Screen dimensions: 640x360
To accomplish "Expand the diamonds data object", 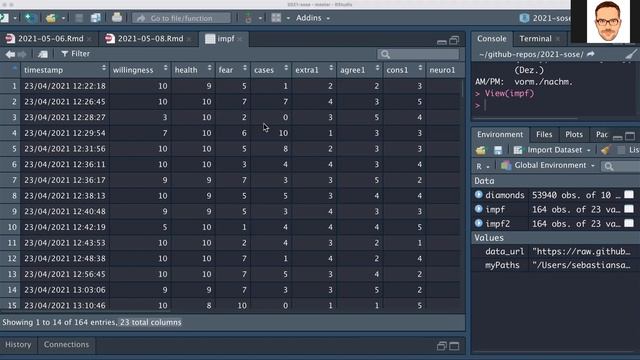I will pyautogui.click(x=479, y=195).
